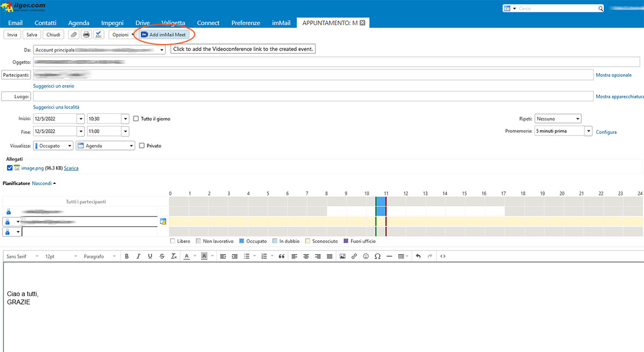
Task: Insert a bulleted list
Action: coord(246,256)
